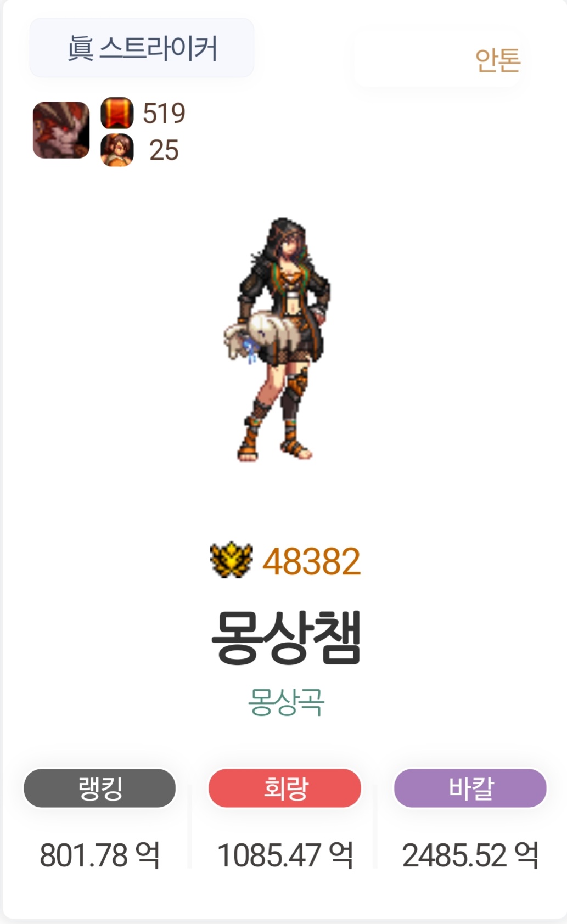The width and height of the screenshot is (567, 924).
Task: Click the 1085.47 억 corridor damage value
Action: [x=285, y=855]
